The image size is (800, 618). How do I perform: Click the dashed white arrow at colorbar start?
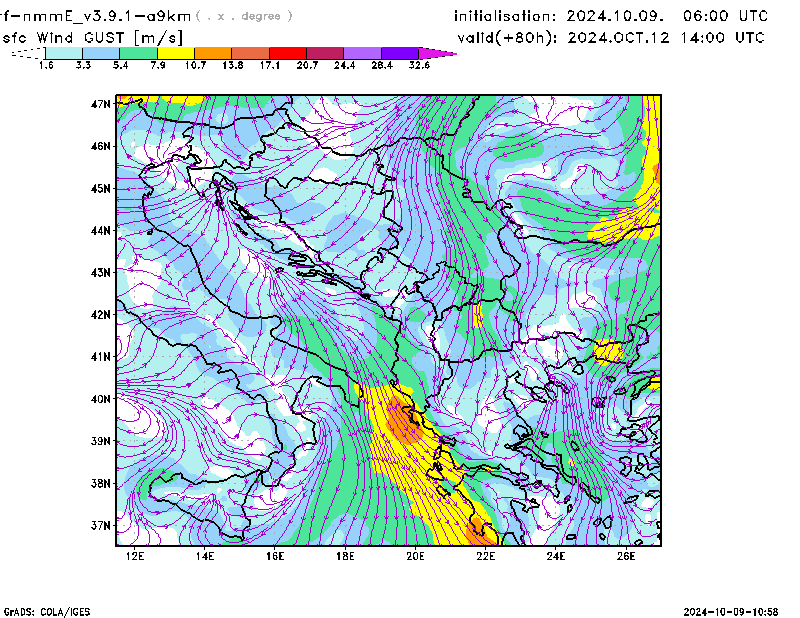pos(28,53)
